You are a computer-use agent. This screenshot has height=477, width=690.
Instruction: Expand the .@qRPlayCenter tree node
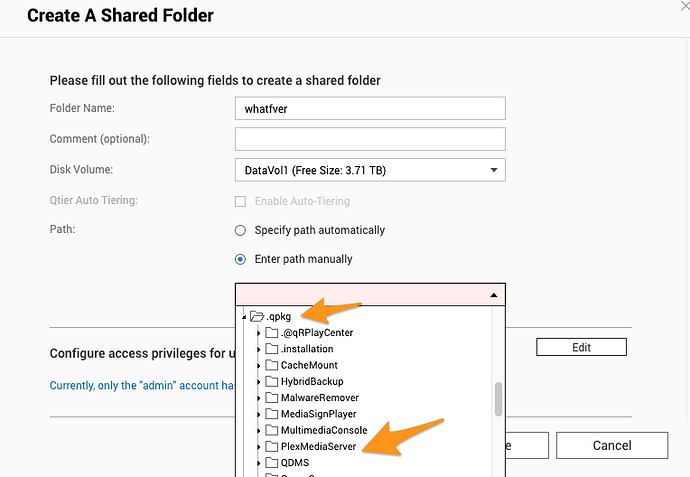click(259, 334)
